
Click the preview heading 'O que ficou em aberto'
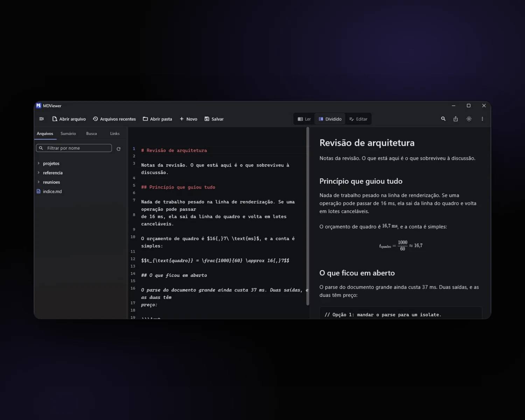tap(357, 273)
